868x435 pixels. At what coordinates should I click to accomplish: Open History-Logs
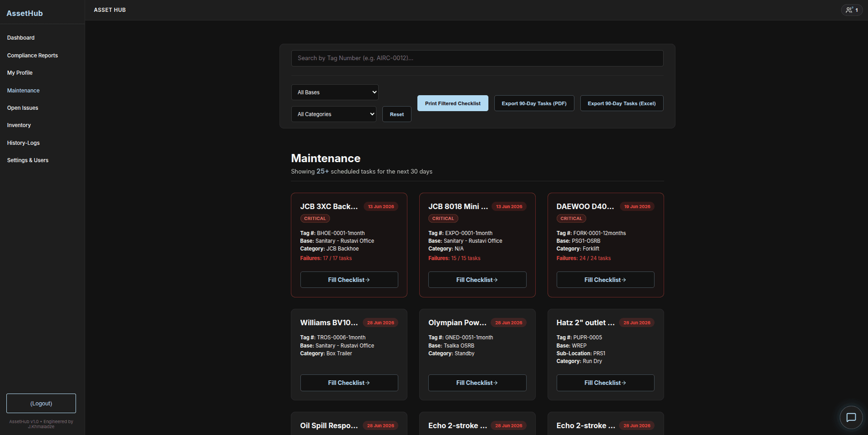click(23, 143)
